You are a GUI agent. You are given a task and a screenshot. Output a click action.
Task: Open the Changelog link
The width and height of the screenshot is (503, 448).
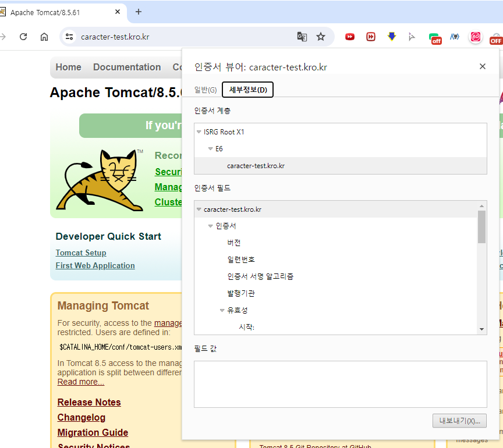[x=82, y=417]
